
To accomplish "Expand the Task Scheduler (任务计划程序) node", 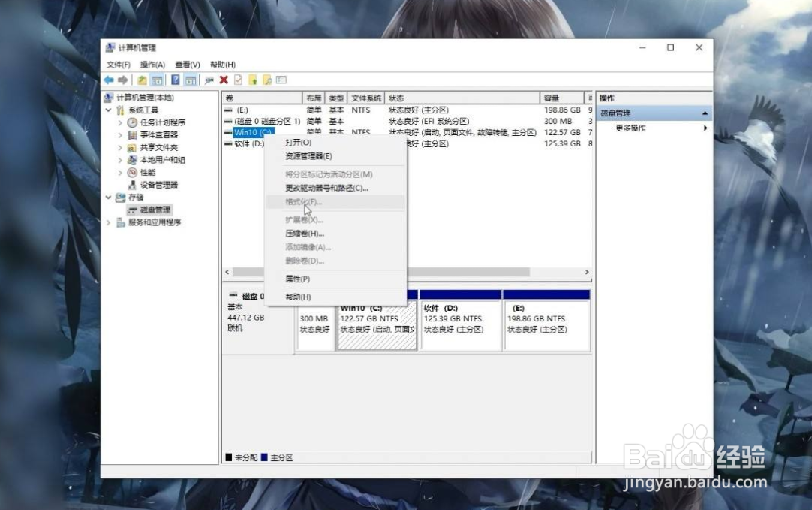I will pos(120,122).
